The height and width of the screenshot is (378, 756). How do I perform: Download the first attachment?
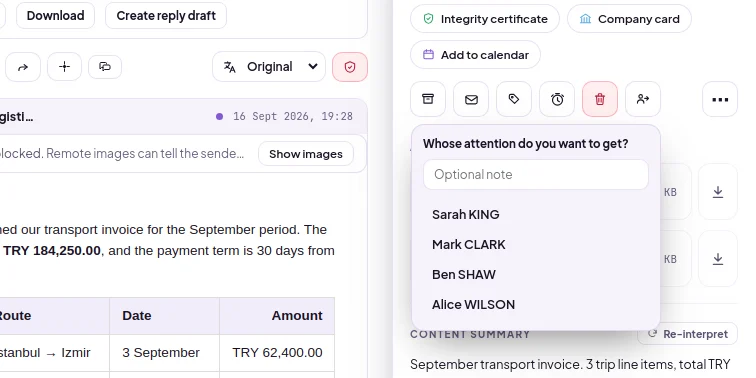[x=717, y=192]
